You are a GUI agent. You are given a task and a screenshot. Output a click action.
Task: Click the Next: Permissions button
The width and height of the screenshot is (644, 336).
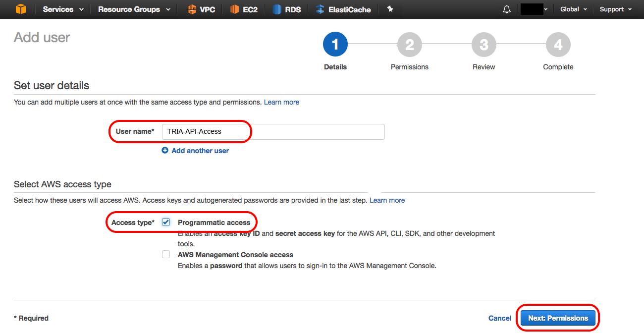click(x=558, y=318)
